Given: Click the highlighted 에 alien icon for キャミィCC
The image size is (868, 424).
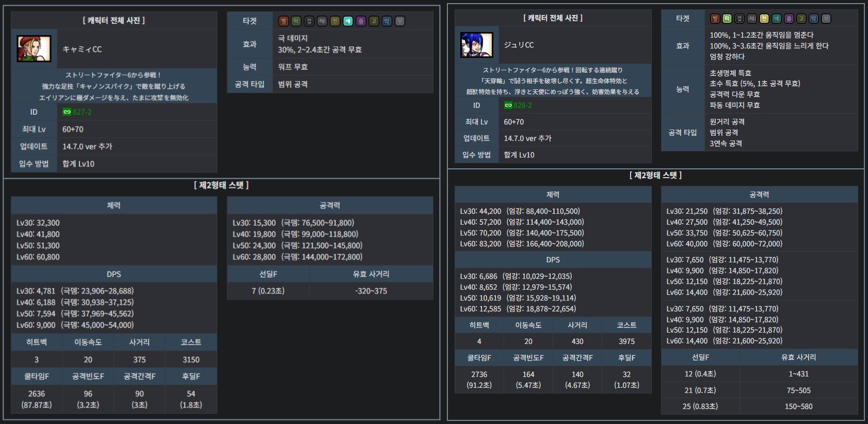Looking at the screenshot, I should click(x=348, y=21).
